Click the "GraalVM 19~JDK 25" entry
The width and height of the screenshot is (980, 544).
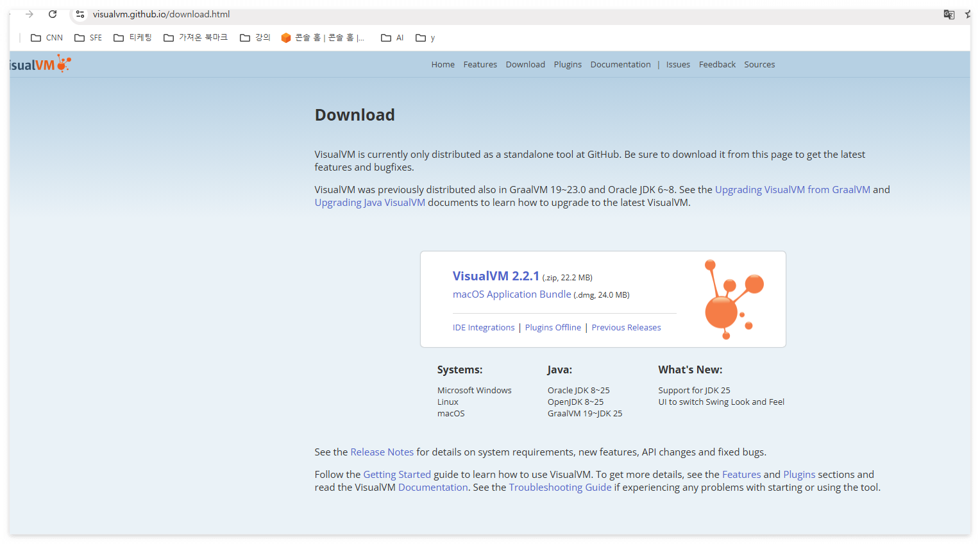[585, 414]
